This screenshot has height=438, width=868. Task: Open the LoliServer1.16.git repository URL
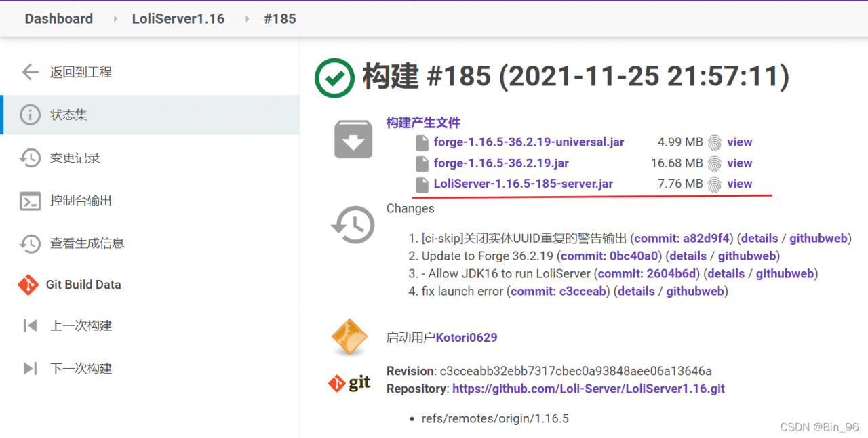[x=589, y=389]
